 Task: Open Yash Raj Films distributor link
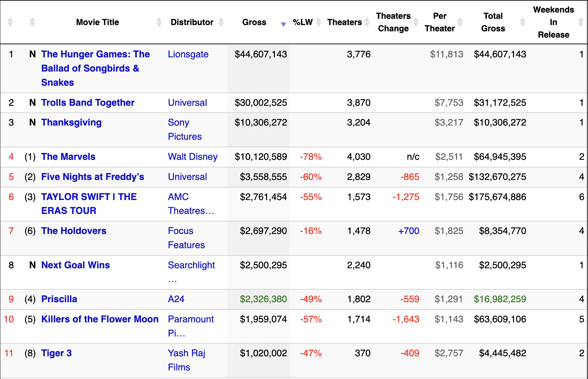coord(186,360)
